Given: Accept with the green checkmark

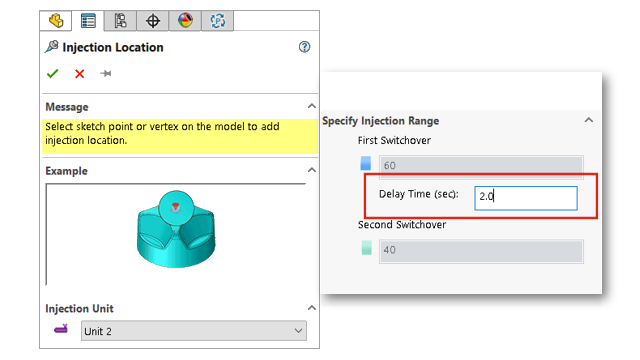Looking at the screenshot, I should [x=53, y=73].
